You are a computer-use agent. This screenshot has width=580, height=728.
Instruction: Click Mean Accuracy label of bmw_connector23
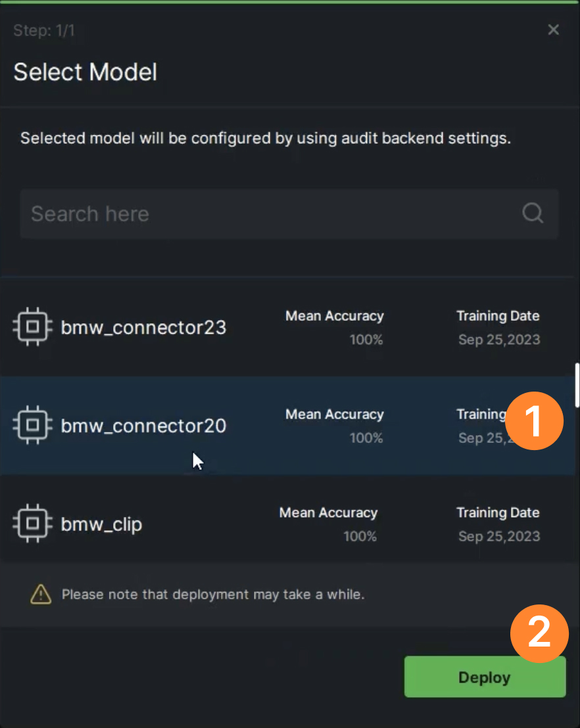pos(335,316)
